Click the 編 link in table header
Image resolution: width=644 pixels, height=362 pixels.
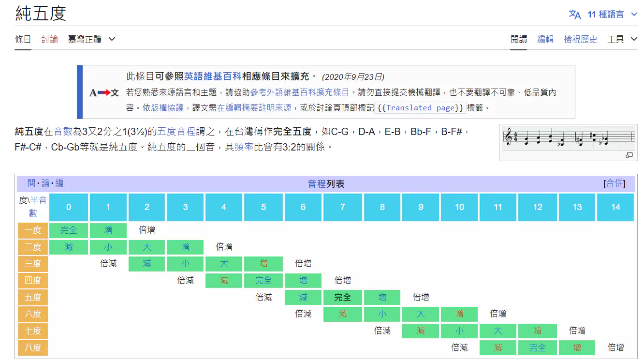(x=59, y=183)
